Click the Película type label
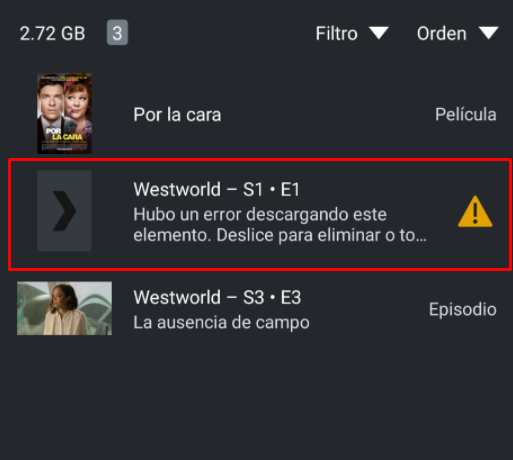 466,114
